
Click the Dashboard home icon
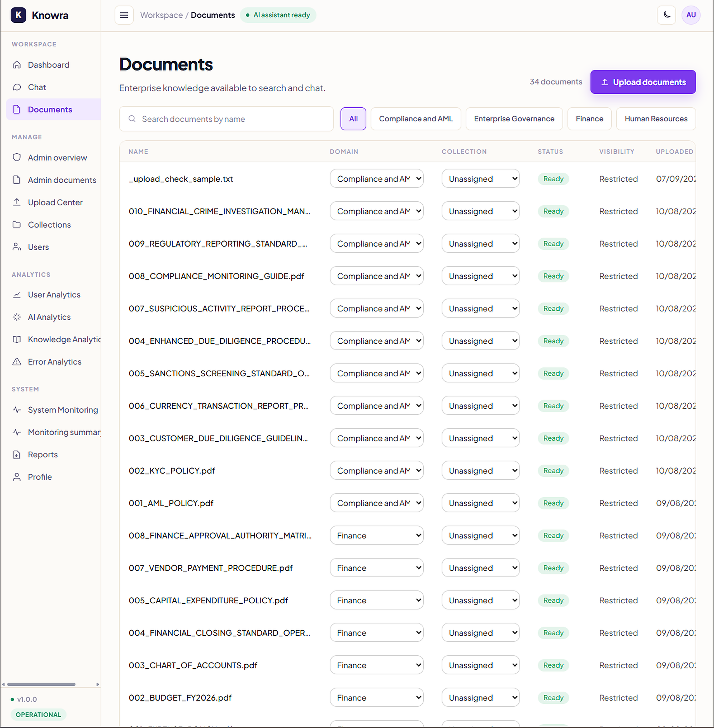coord(17,65)
